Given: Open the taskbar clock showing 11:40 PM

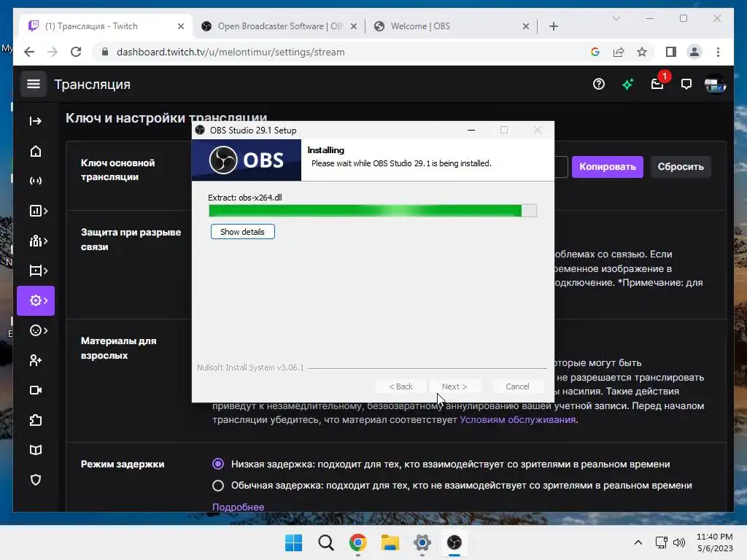Looking at the screenshot, I should coord(715,542).
